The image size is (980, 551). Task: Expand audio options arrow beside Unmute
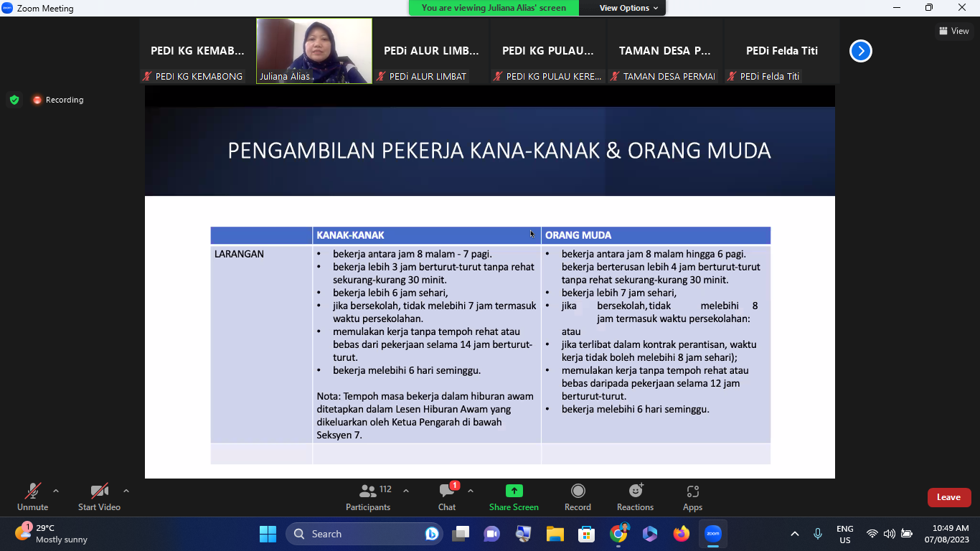tap(56, 491)
